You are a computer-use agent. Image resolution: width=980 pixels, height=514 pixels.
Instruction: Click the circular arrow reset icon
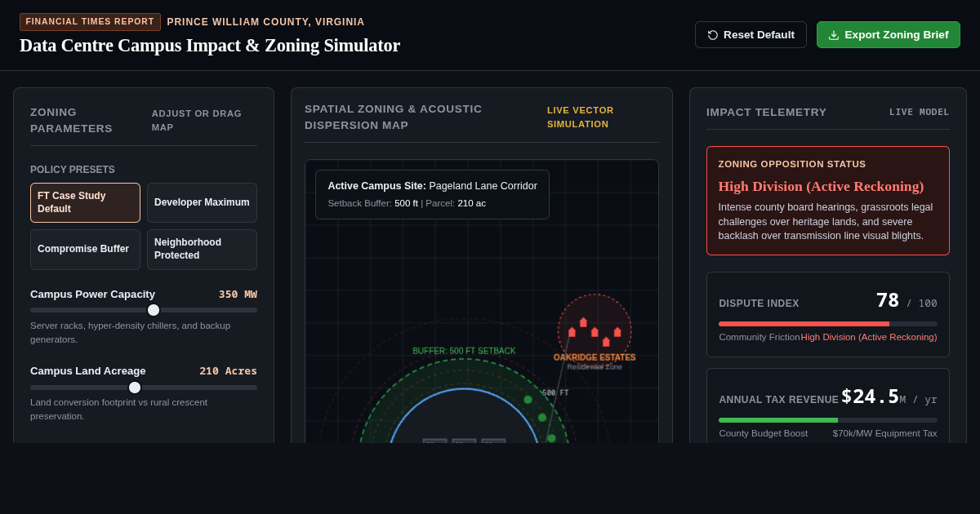pyautogui.click(x=713, y=35)
